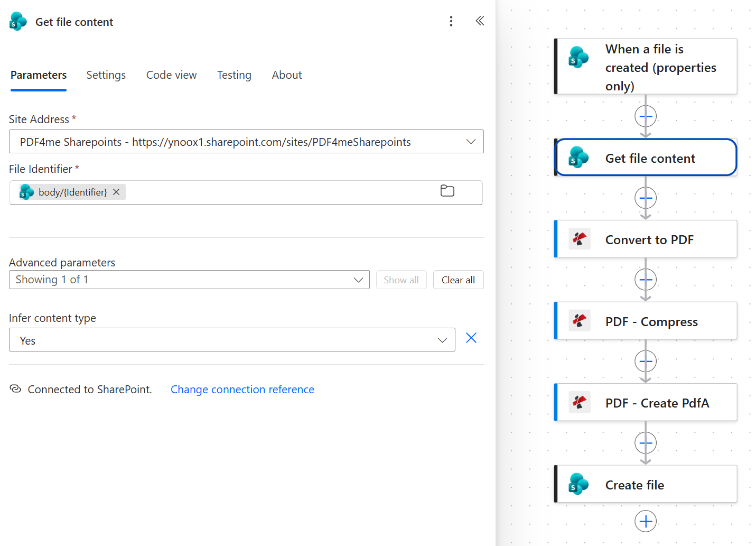The width and height of the screenshot is (756, 546).
Task: Click the connection link icon
Action: point(15,389)
